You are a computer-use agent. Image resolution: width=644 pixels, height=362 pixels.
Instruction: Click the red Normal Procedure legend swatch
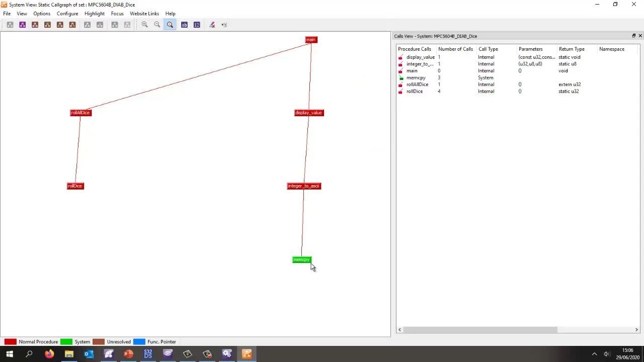click(10, 342)
